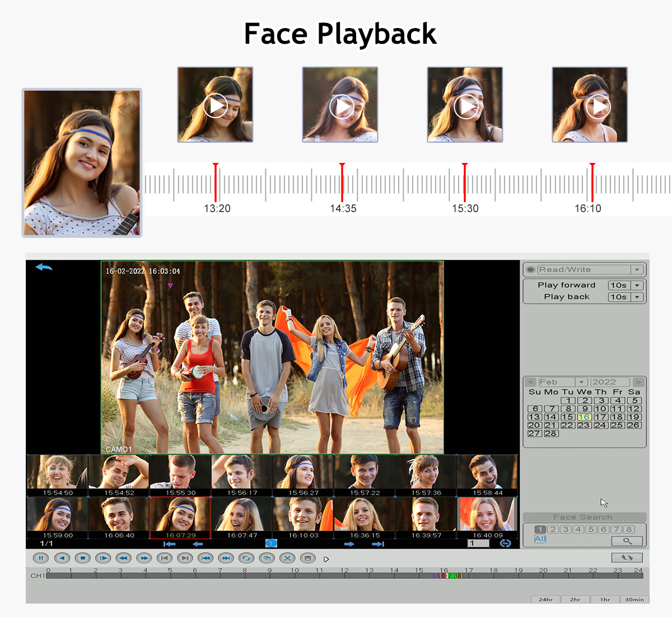672x617 pixels.
Task: Click the magnifier search button
Action: click(627, 541)
